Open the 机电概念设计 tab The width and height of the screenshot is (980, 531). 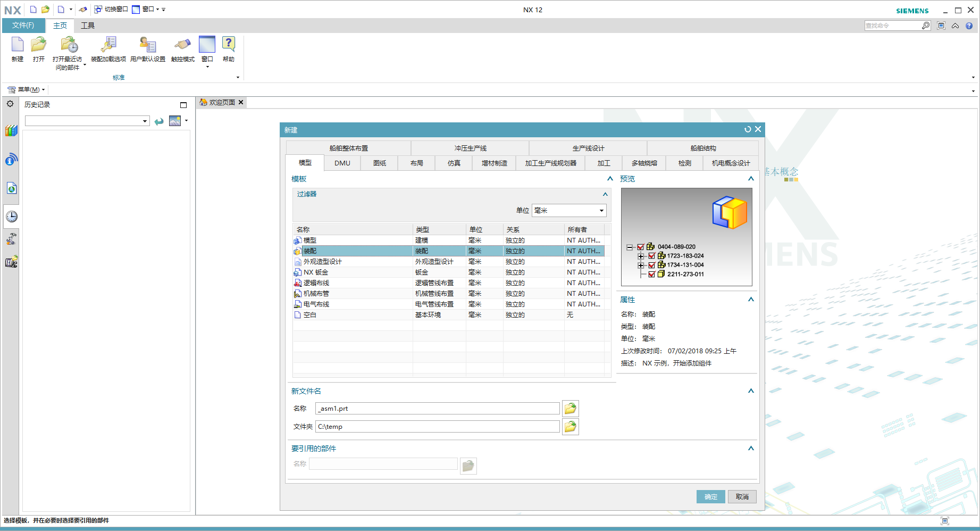pos(731,163)
